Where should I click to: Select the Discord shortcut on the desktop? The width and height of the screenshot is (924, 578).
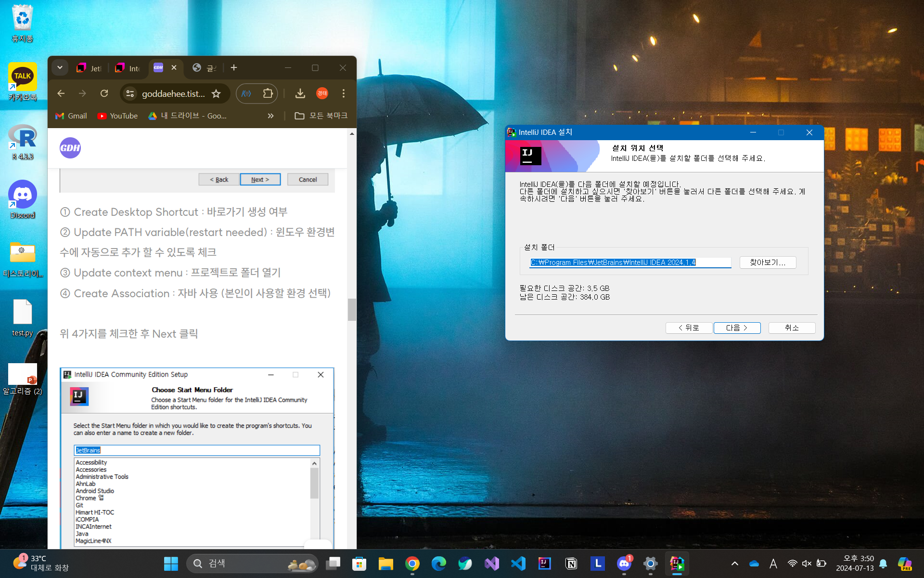[22, 199]
